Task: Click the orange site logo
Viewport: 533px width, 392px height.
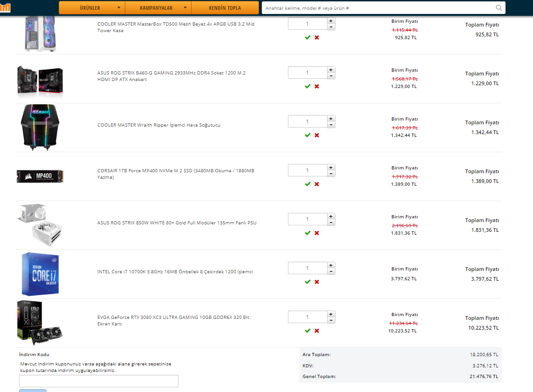Action: tap(5, 7)
